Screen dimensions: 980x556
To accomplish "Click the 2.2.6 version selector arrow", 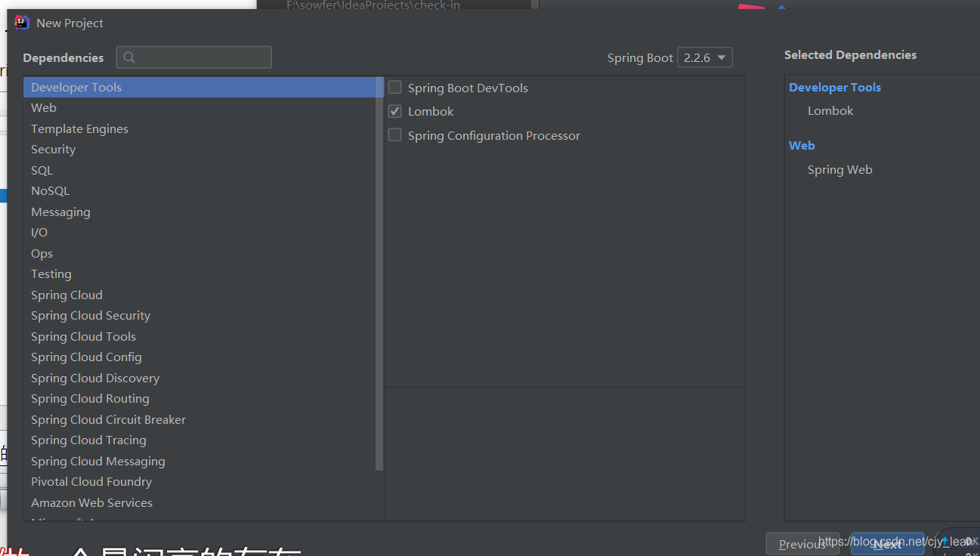I will click(722, 57).
